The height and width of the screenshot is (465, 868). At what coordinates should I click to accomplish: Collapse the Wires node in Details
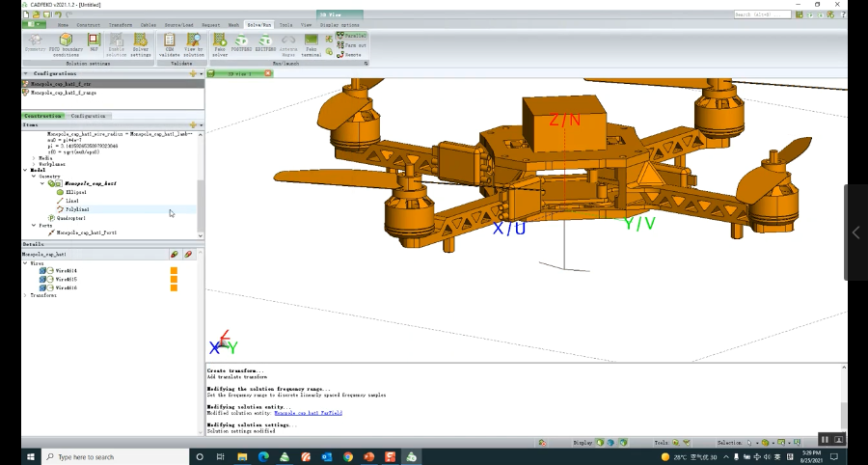coord(25,263)
